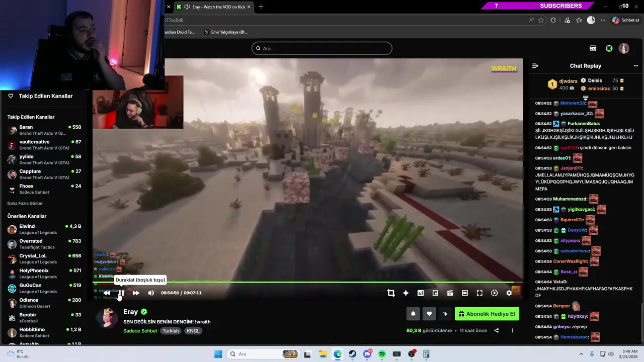Open the Sadece Sohbet category link

point(140,331)
